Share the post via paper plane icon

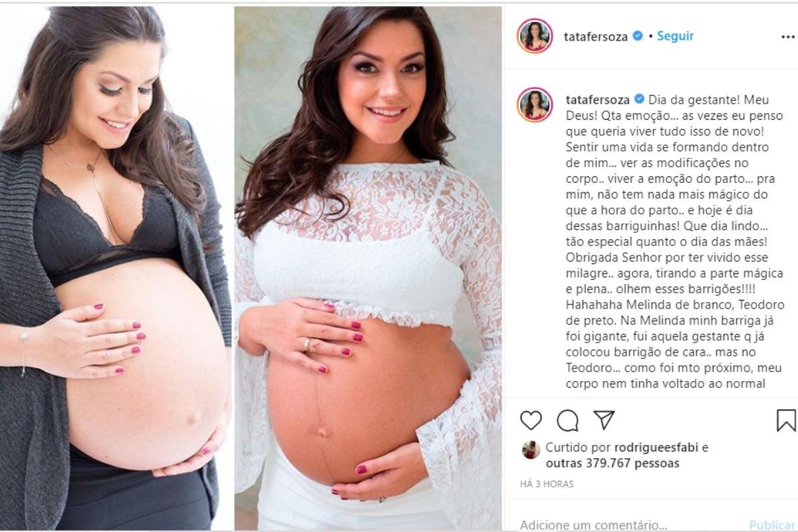click(x=603, y=419)
